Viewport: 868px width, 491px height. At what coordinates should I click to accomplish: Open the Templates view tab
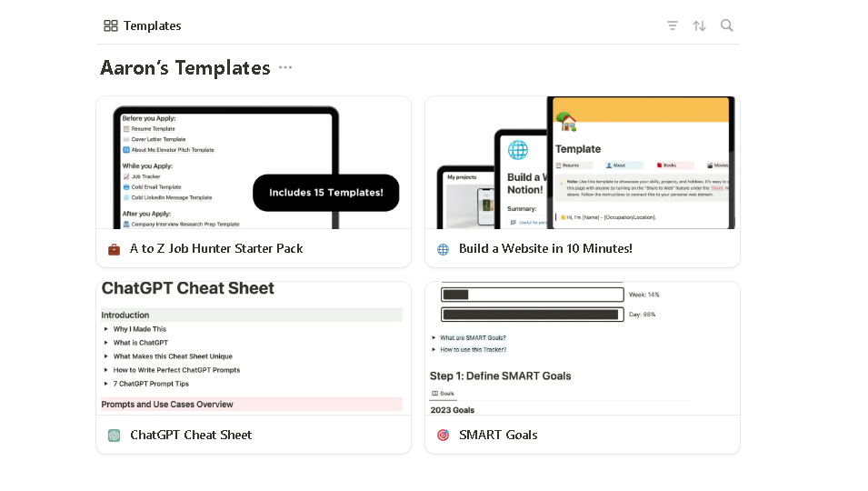[143, 25]
